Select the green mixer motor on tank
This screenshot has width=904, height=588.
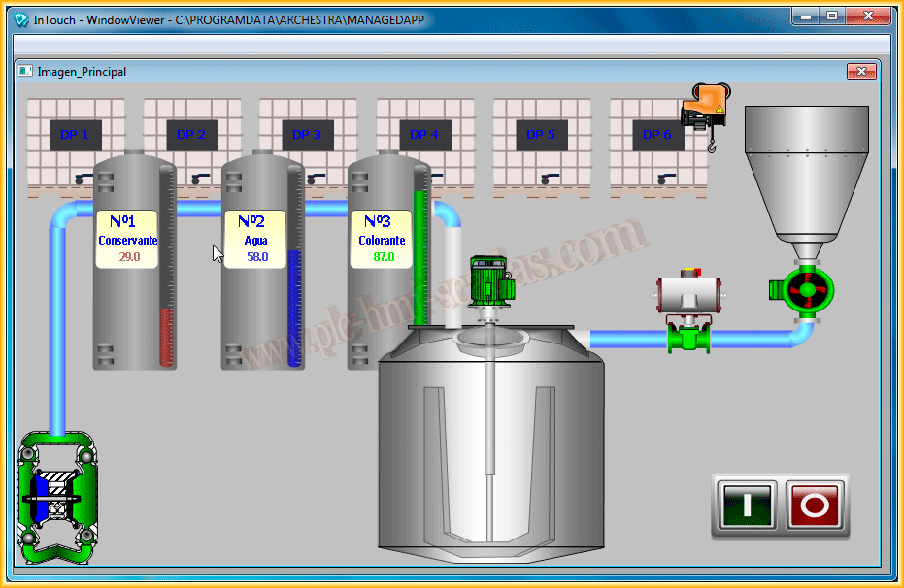point(490,279)
